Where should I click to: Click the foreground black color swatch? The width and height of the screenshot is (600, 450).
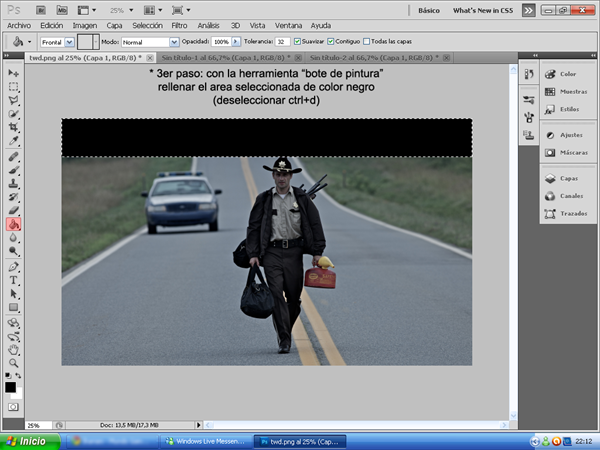[x=11, y=387]
